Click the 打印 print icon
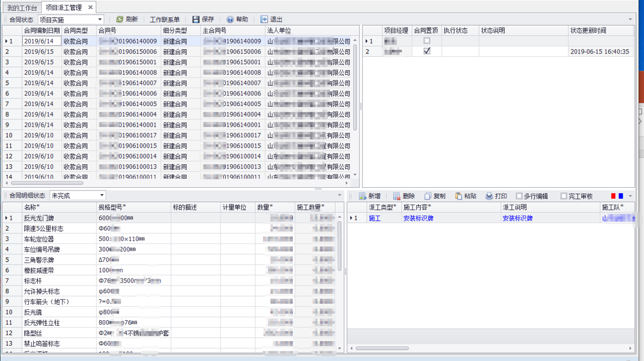 coord(489,196)
